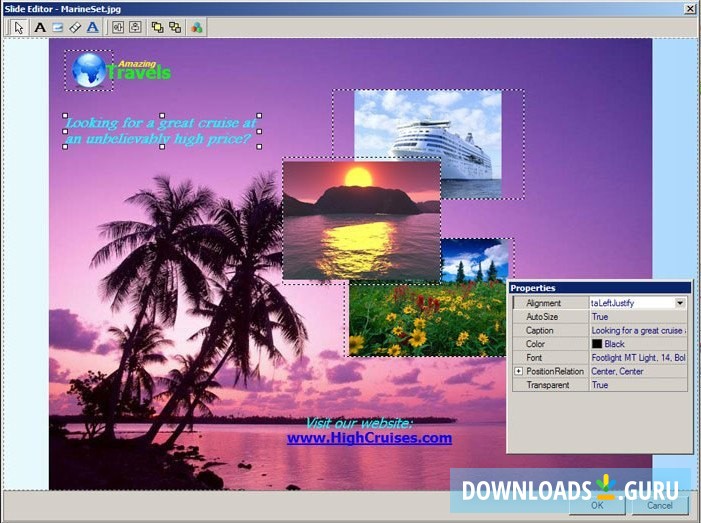The image size is (701, 523).
Task: Click the top-middle selection handle of caption
Action: point(162,116)
